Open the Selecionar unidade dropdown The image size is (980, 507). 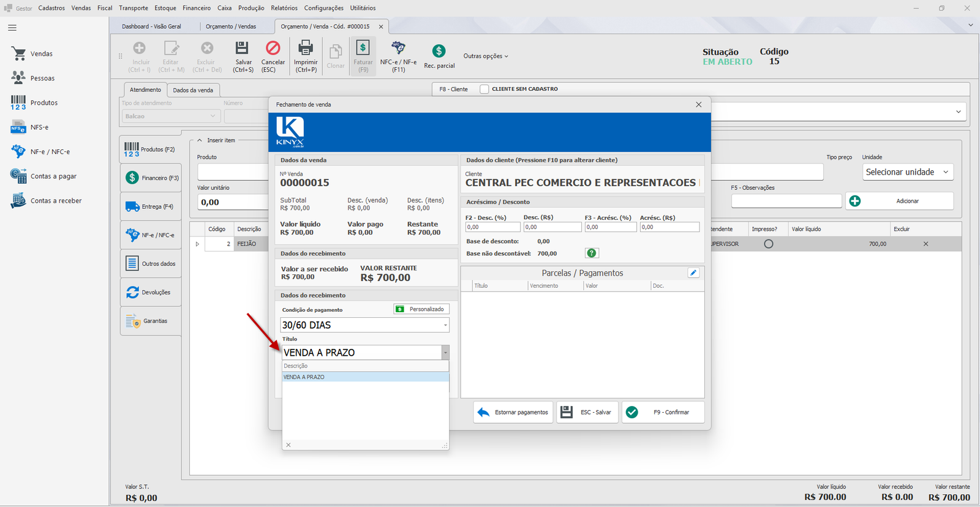point(908,172)
